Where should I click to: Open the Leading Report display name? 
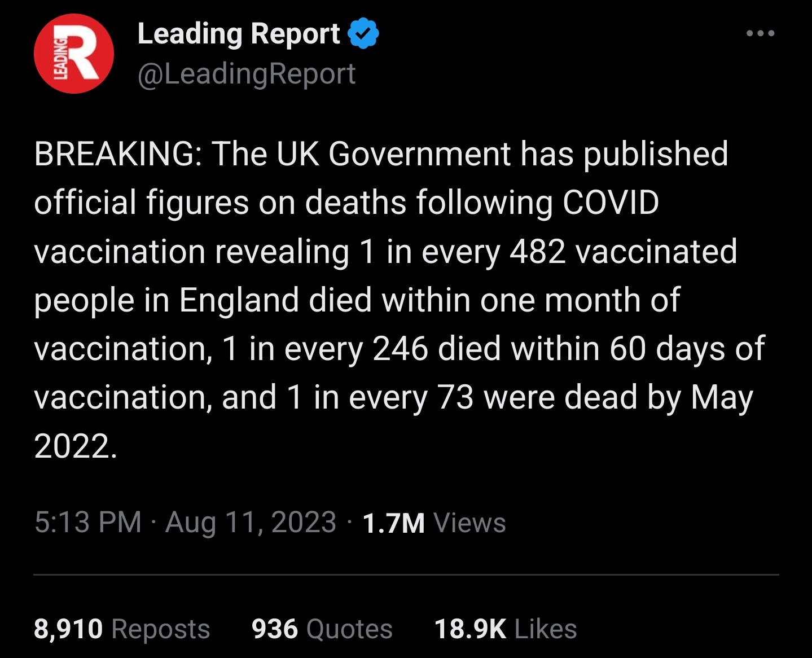point(239,34)
